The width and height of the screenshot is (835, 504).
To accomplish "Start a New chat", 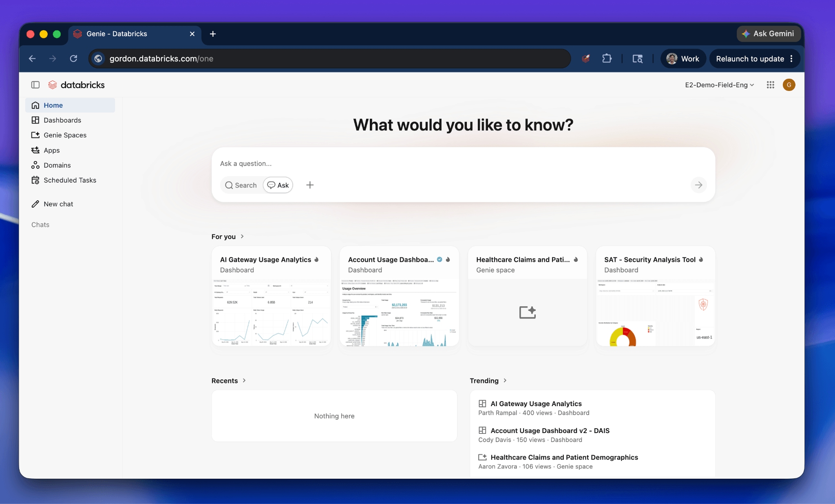I will tap(70, 204).
